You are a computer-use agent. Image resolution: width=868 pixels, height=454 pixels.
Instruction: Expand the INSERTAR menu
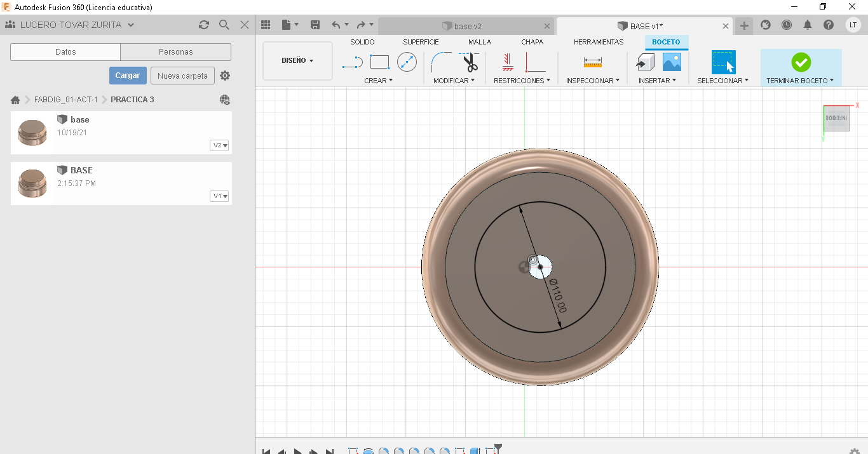[657, 81]
